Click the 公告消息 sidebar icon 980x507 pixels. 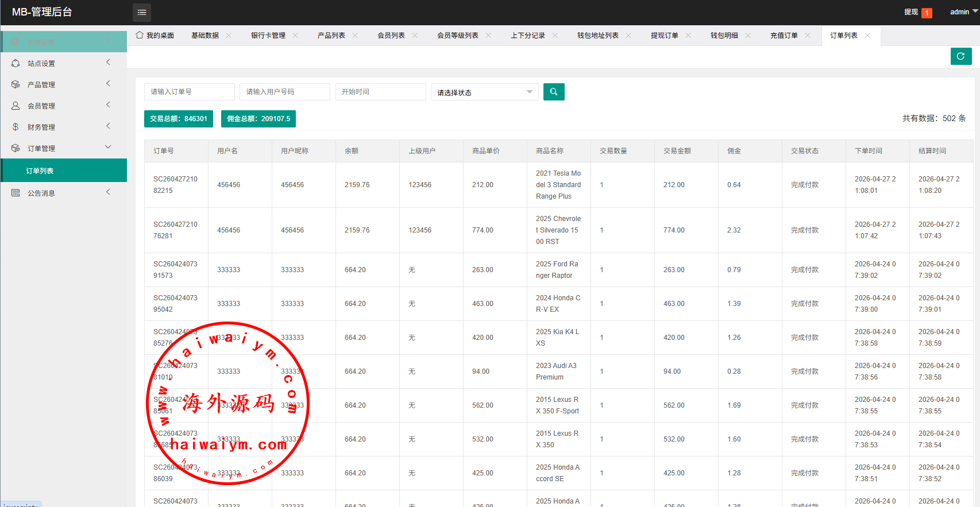point(16,193)
